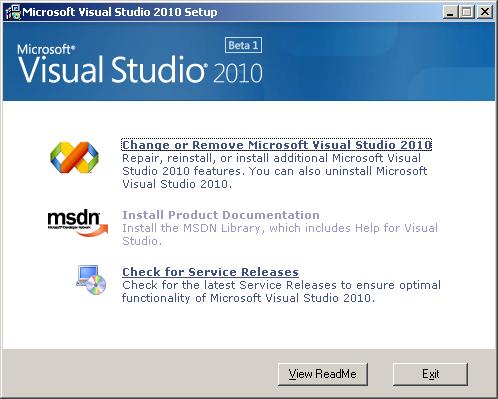The height and width of the screenshot is (399, 498).
Task: Click the Visual Studio infinity logo icon
Action: 74,157
